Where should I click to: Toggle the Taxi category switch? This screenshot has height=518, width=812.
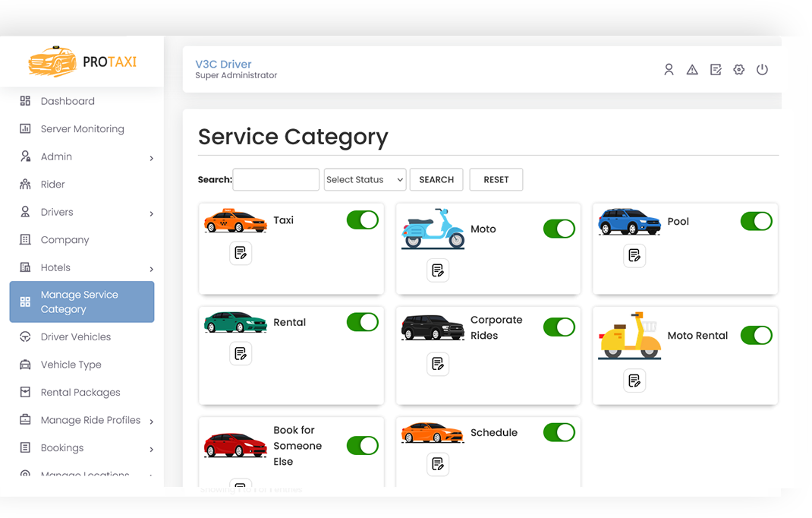363,220
